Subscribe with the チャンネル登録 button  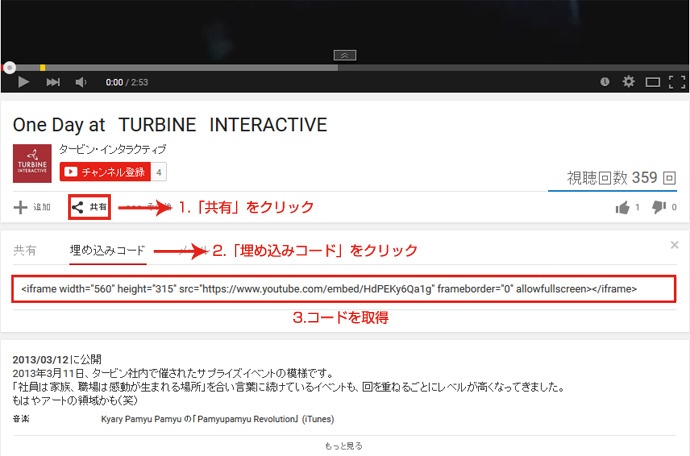click(x=105, y=172)
